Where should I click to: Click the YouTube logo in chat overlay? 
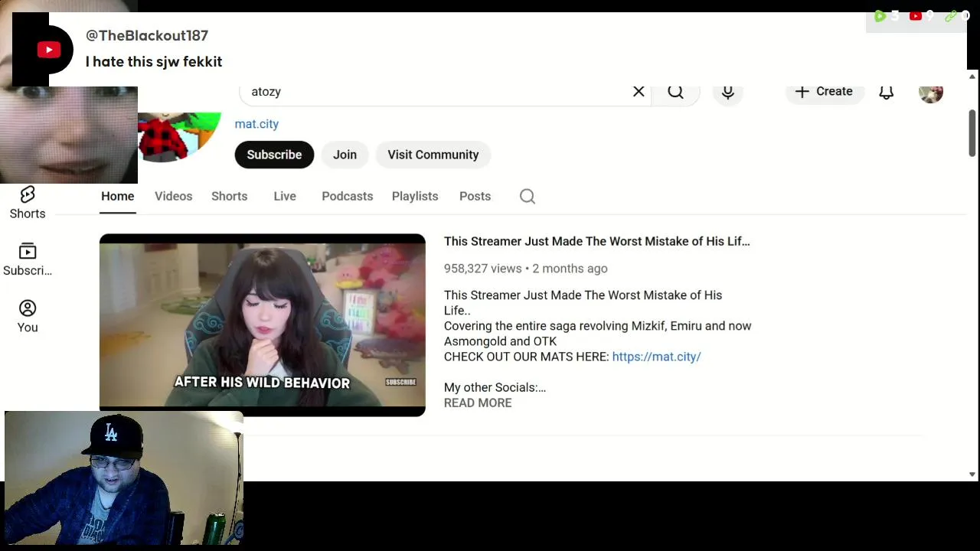[x=49, y=51]
